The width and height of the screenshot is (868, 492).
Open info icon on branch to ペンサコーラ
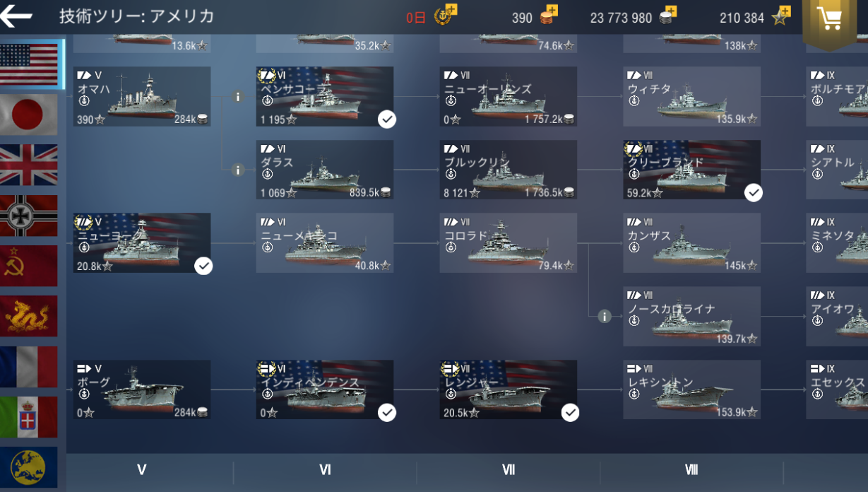[x=238, y=97]
